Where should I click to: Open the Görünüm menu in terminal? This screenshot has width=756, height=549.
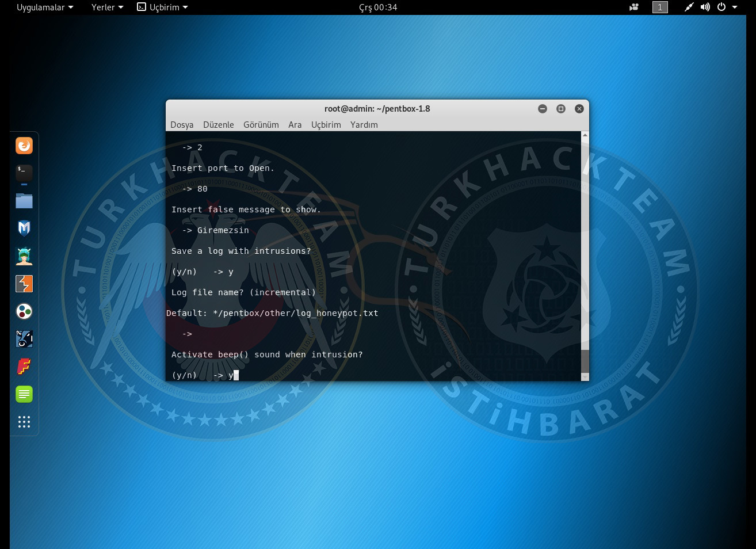click(x=261, y=125)
